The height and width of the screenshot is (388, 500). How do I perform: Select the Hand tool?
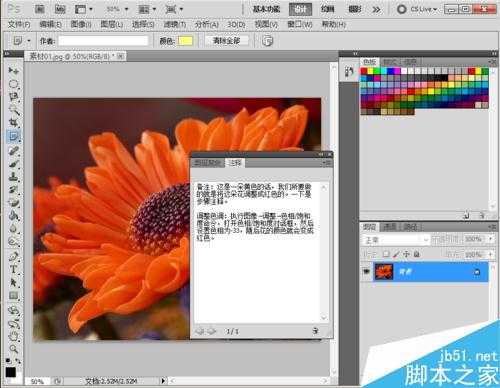13,336
